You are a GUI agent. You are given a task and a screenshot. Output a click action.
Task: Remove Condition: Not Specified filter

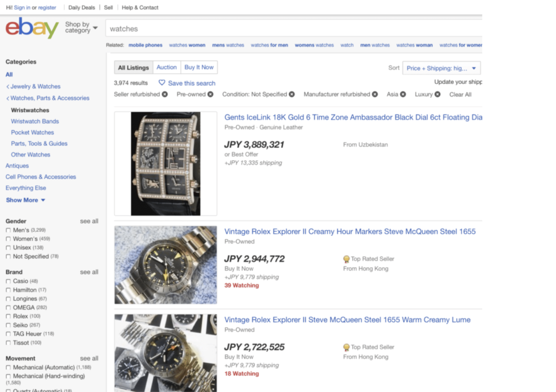pos(292,94)
